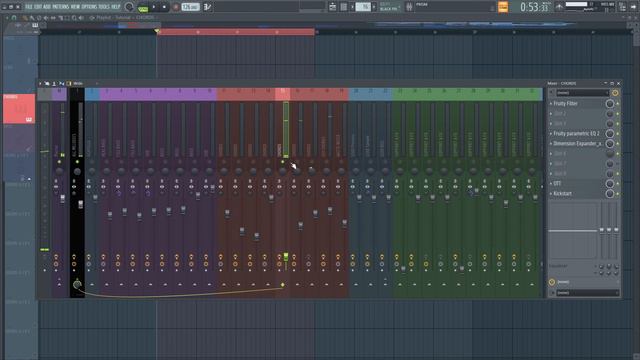The height and width of the screenshot is (360, 640).
Task: Click the yellow circle icon beside input dropdown
Action: pos(615,93)
